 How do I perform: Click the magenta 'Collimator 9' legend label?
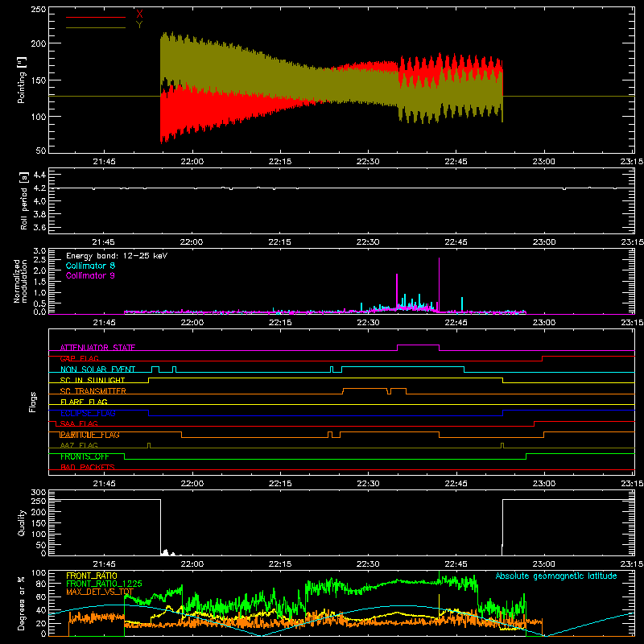pyautogui.click(x=90, y=275)
